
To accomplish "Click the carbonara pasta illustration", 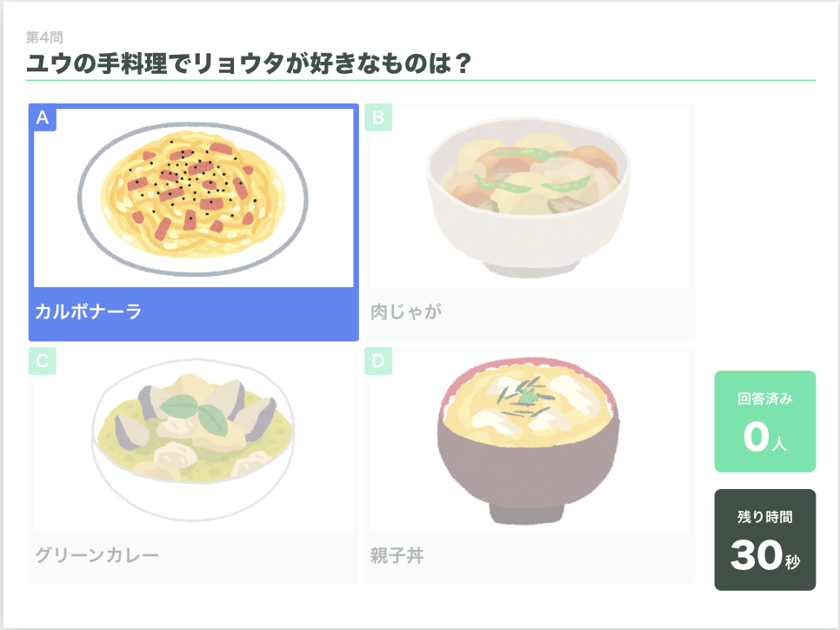I will pyautogui.click(x=193, y=198).
